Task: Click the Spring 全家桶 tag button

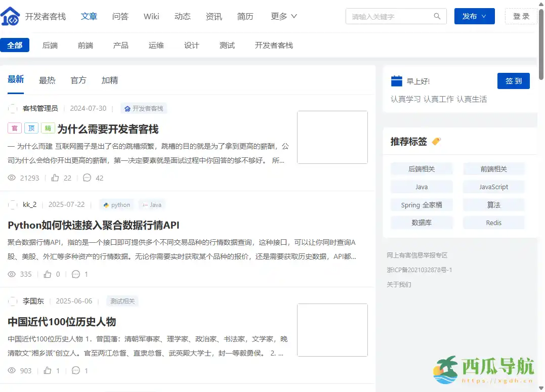Action: click(422, 204)
